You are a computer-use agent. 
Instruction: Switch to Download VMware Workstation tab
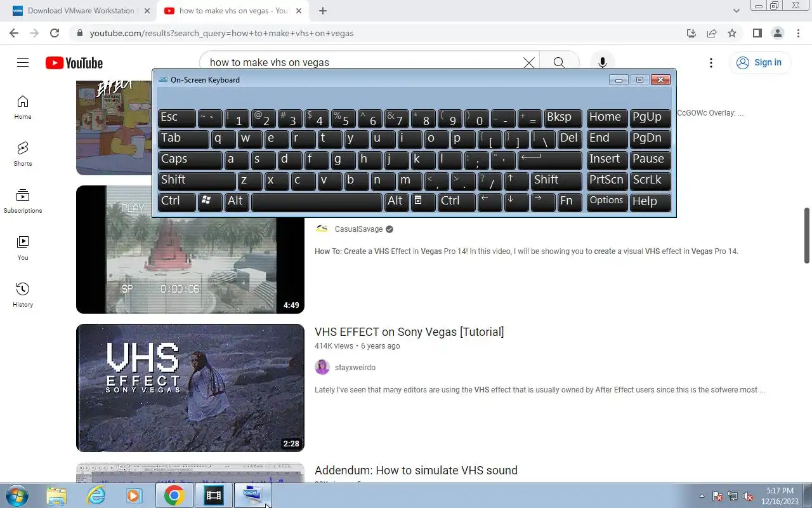pos(81,11)
